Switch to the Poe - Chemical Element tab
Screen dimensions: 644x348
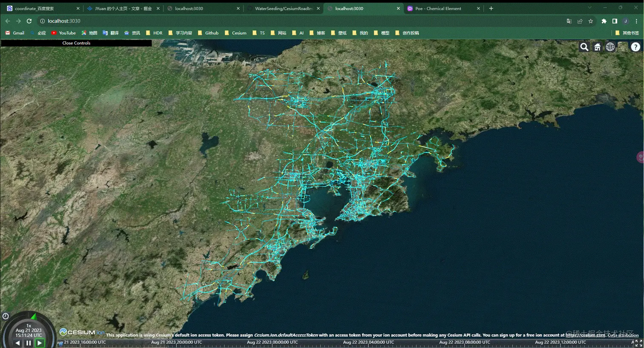pyautogui.click(x=443, y=9)
